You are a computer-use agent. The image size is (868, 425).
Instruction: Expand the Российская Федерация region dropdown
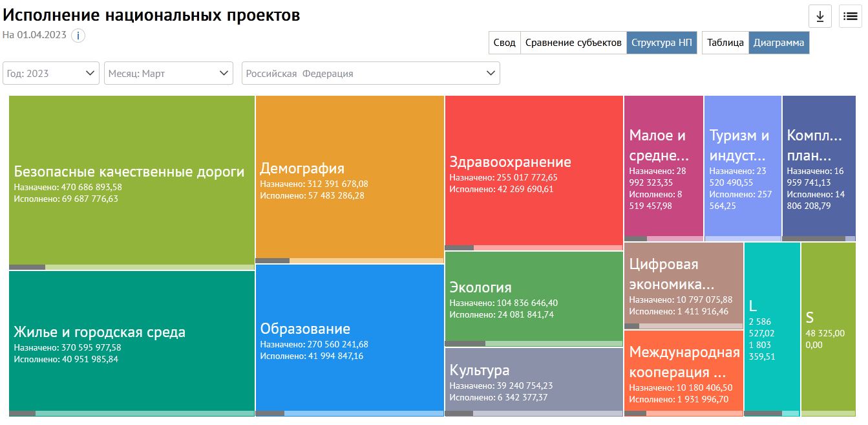[x=370, y=73]
